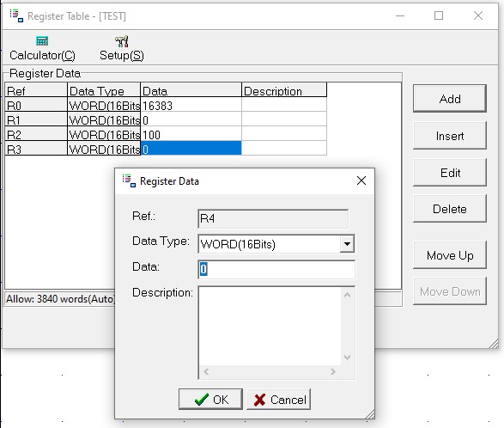
Task: Click the Add register button
Action: [x=450, y=99]
